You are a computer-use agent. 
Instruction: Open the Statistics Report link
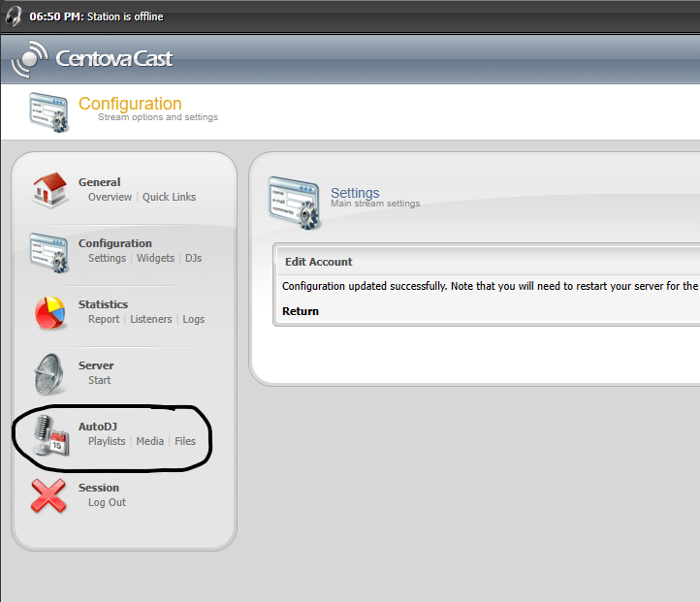pyautogui.click(x=104, y=319)
